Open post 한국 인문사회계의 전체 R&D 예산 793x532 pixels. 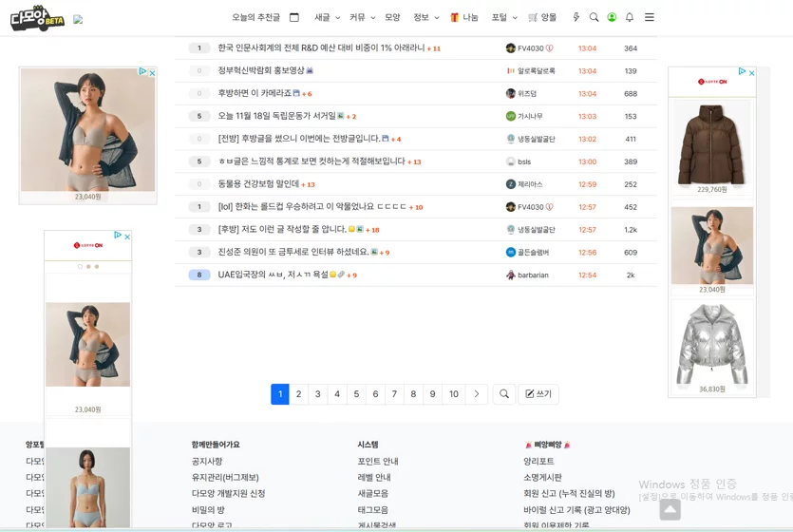(x=321, y=48)
